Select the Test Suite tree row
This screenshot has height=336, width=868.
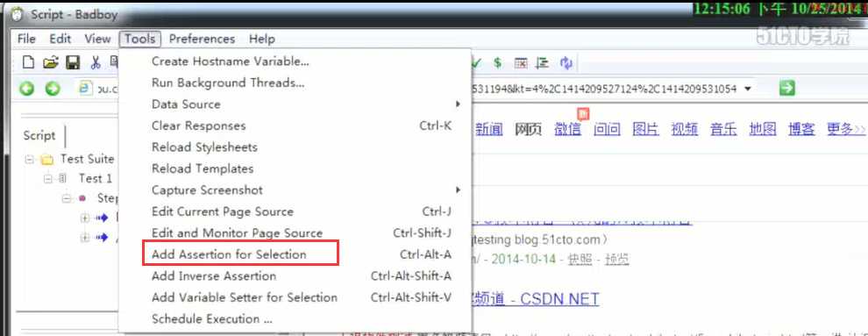point(87,160)
